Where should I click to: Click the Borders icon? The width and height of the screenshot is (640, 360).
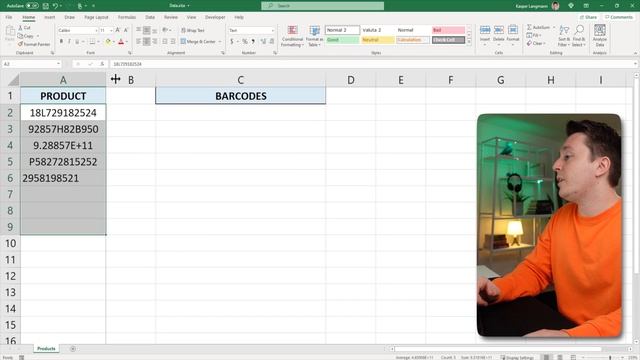[x=92, y=41]
